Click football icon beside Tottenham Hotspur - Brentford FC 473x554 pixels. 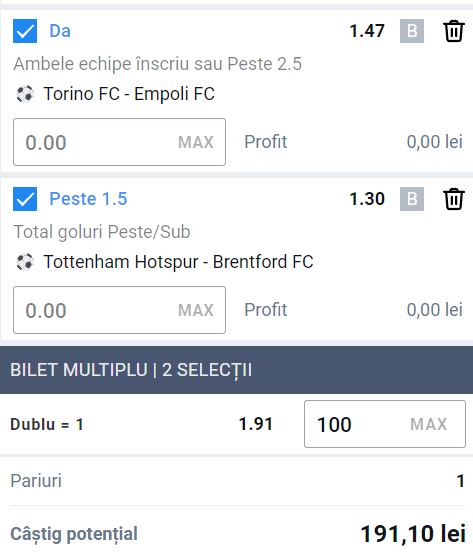pos(25,262)
